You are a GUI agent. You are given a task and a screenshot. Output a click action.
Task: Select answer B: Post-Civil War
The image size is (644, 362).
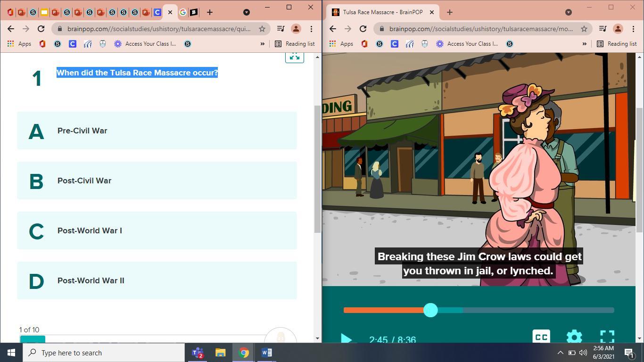pyautogui.click(x=157, y=181)
